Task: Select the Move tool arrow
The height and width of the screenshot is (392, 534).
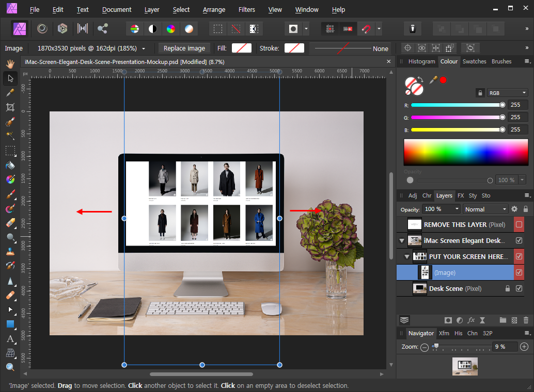Action: (10, 78)
